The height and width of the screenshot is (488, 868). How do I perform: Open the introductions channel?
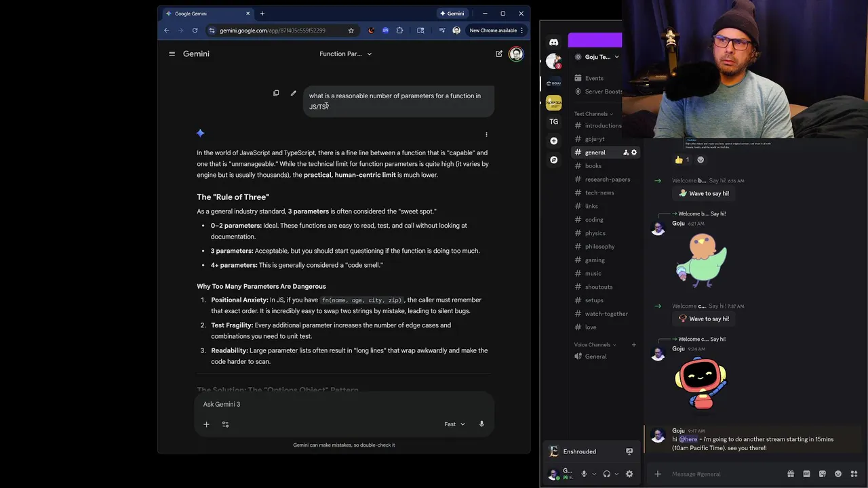coord(603,125)
